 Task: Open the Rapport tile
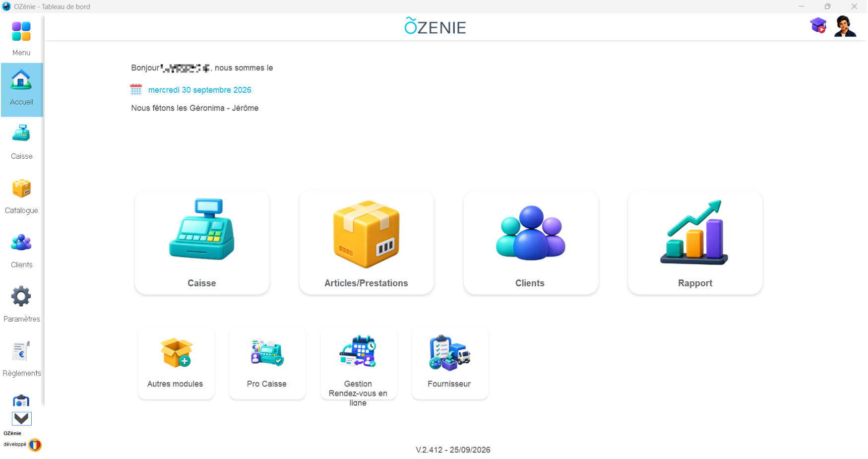(x=695, y=242)
